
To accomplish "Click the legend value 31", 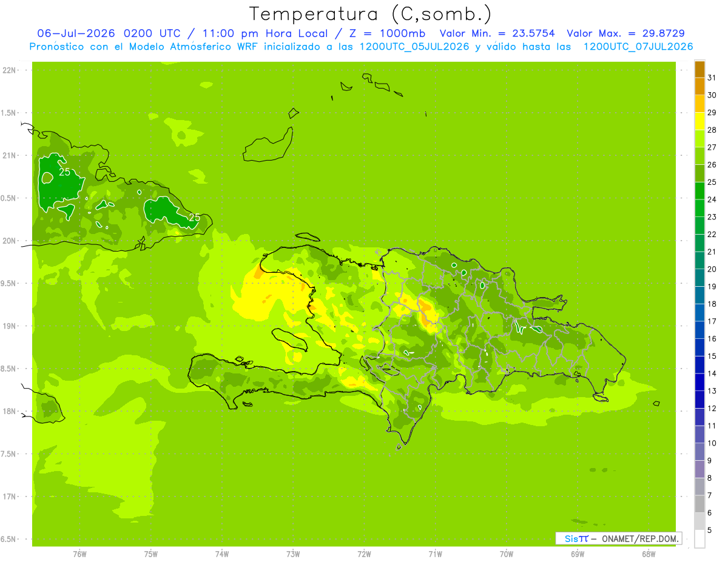I will click(x=712, y=78).
